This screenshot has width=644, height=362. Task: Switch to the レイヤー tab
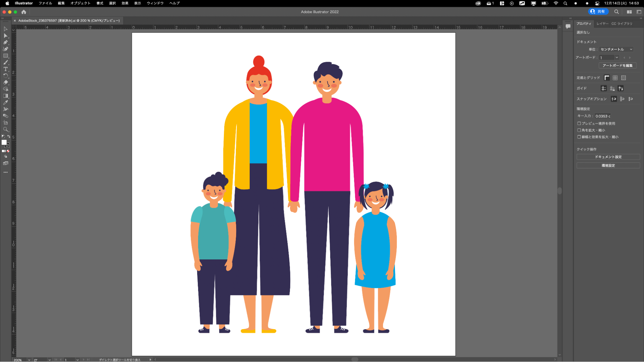(602, 23)
